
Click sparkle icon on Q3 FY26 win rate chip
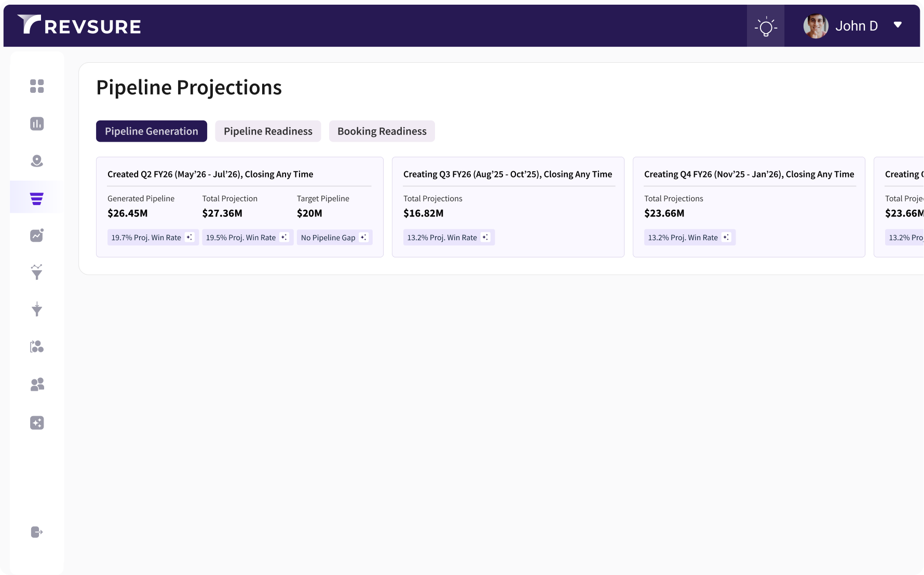click(485, 237)
